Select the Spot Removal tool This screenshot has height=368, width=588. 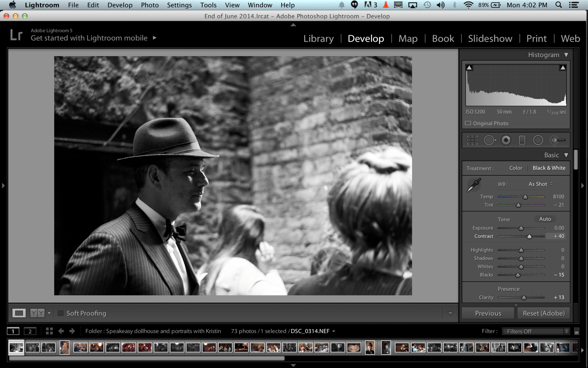point(490,140)
